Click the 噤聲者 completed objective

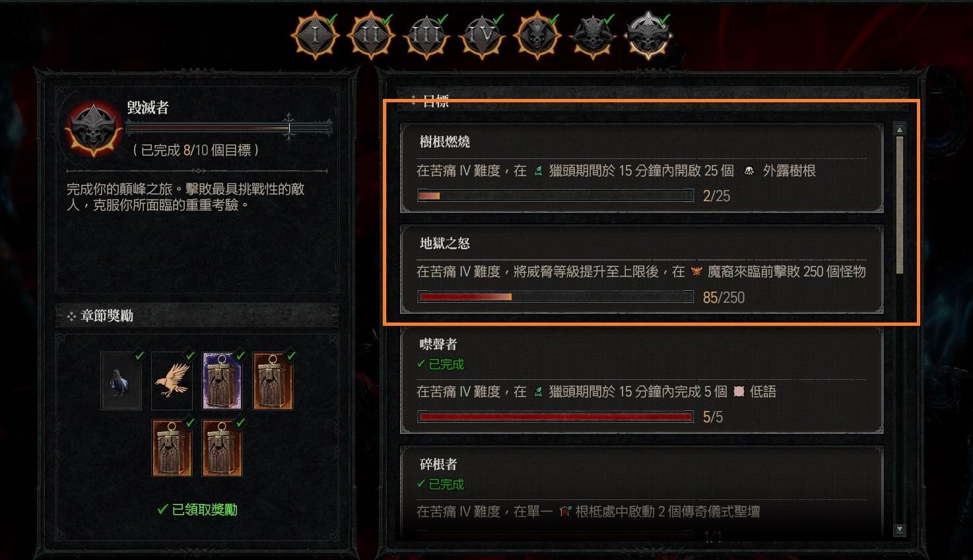click(642, 381)
